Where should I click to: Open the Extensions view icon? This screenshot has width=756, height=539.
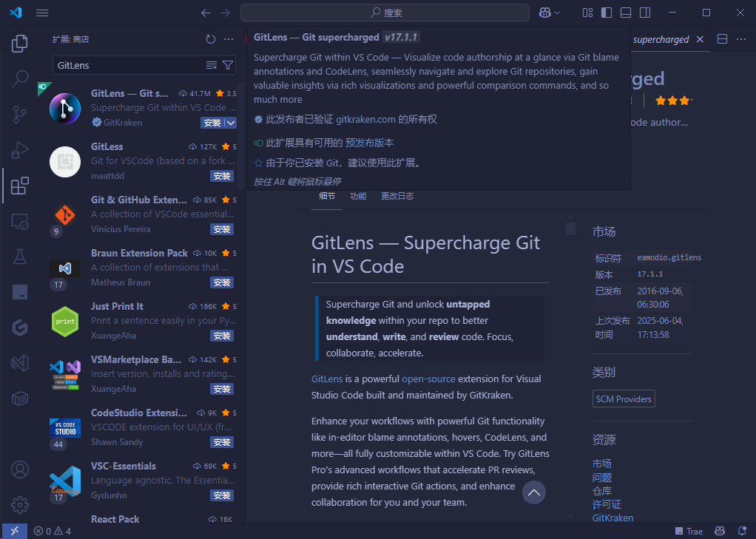[19, 186]
